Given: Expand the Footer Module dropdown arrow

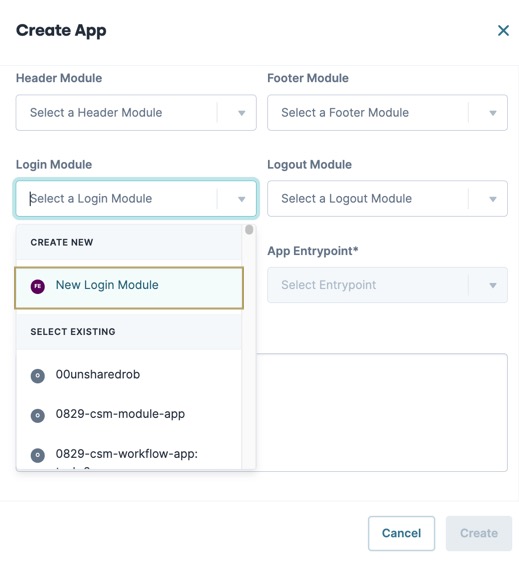Looking at the screenshot, I should coord(493,113).
